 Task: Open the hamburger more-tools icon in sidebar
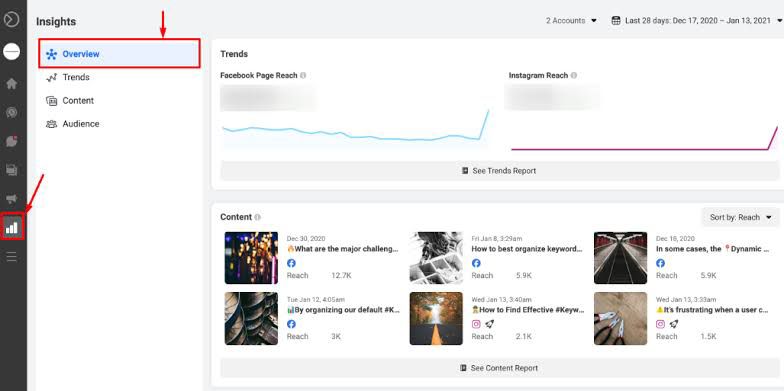(12, 257)
